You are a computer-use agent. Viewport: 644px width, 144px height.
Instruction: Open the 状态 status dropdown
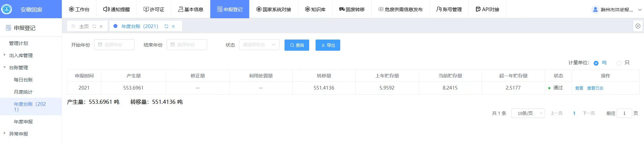259,45
